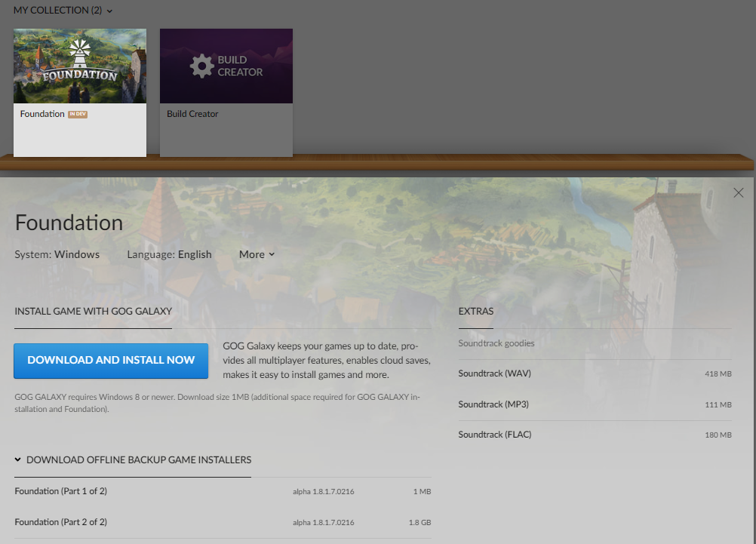Click the Build Creator title label
This screenshot has width=756, height=544.
192,114
